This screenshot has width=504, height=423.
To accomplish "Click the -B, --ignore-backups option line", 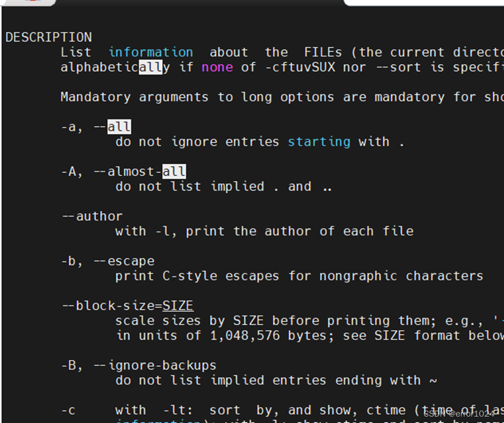I will pos(139,365).
